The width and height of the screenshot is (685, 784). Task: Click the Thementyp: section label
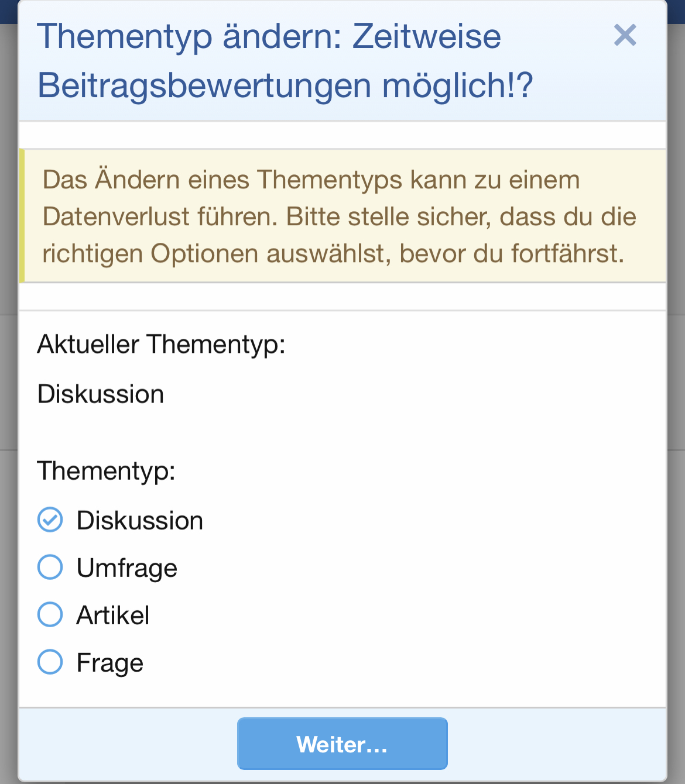(x=107, y=471)
